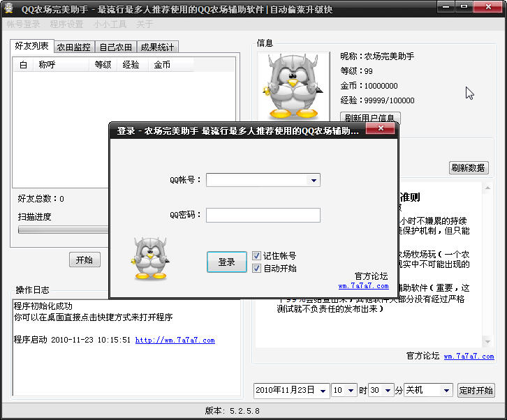This screenshot has height=420, width=507.
Task: Click the 昵称：农场完美助手 text
Action: click(377, 57)
